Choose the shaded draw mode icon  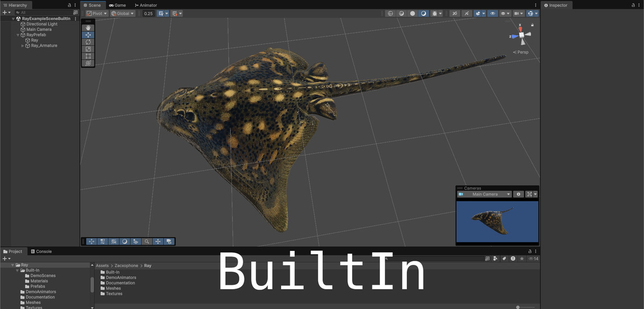[423, 13]
